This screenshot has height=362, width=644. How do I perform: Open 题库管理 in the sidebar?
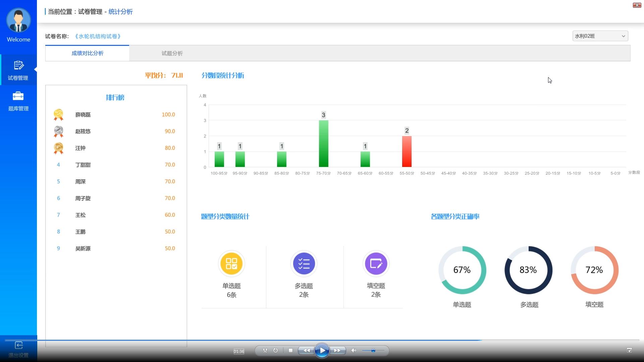tap(18, 101)
